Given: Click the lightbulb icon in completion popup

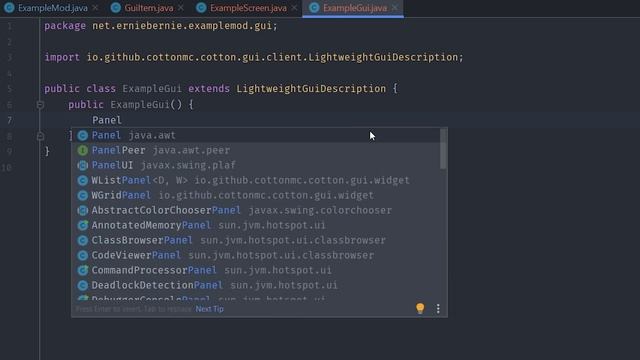Looking at the screenshot, I should click(420, 308).
